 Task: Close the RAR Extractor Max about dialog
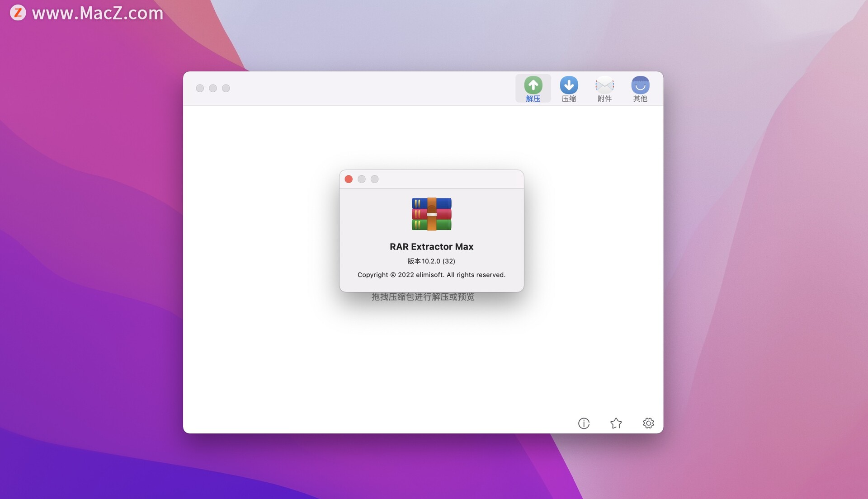coord(349,179)
